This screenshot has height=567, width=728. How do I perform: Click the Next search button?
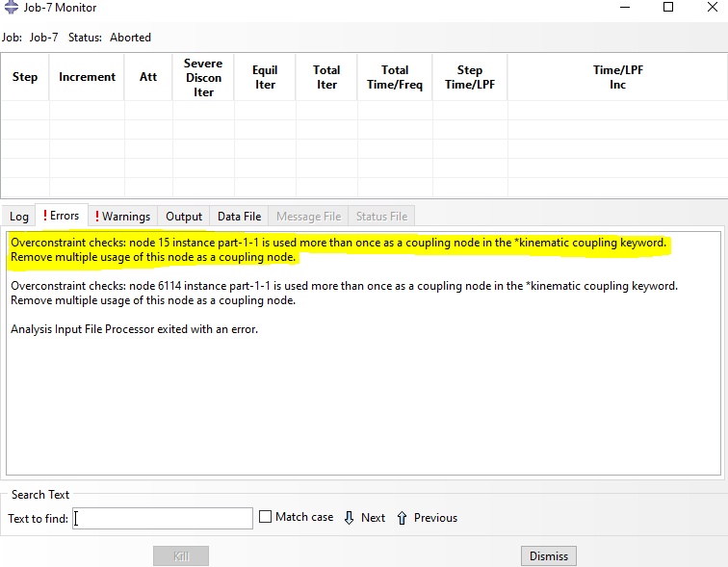pyautogui.click(x=364, y=518)
